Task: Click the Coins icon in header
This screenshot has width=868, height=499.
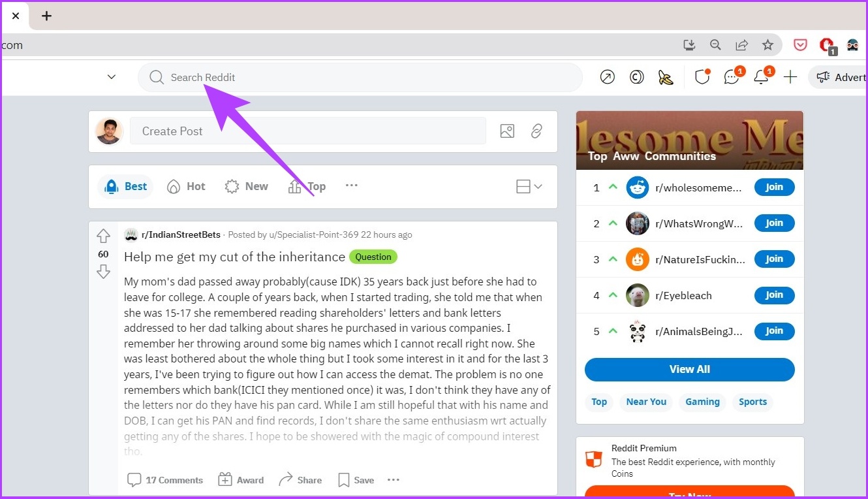Action: (636, 77)
